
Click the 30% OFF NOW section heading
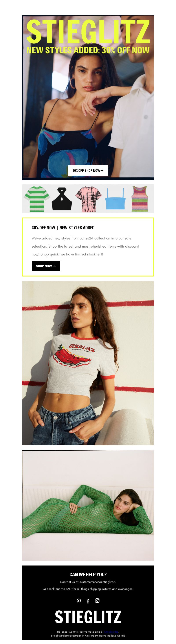tap(63, 228)
